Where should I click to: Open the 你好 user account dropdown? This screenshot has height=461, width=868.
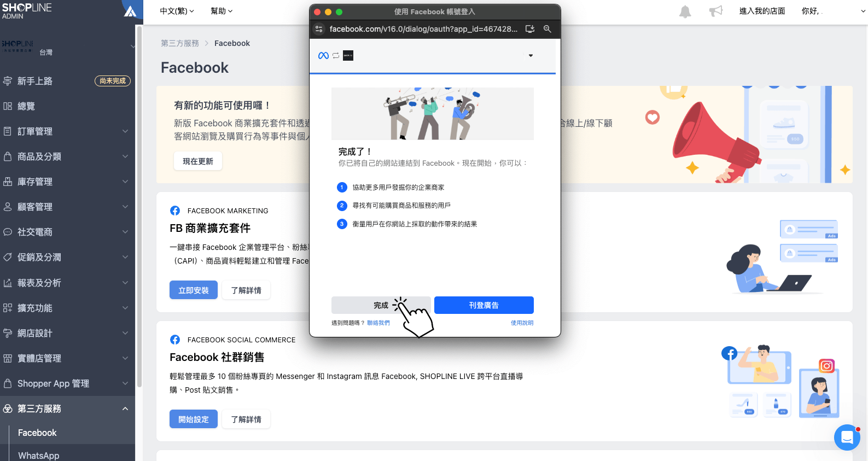pyautogui.click(x=833, y=11)
